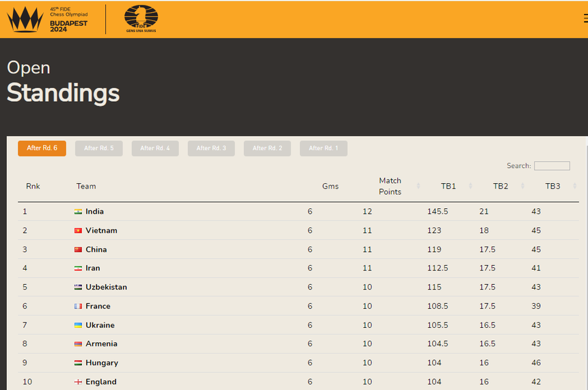This screenshot has width=588, height=390.
Task: Click the India flag icon
Action: (x=78, y=212)
